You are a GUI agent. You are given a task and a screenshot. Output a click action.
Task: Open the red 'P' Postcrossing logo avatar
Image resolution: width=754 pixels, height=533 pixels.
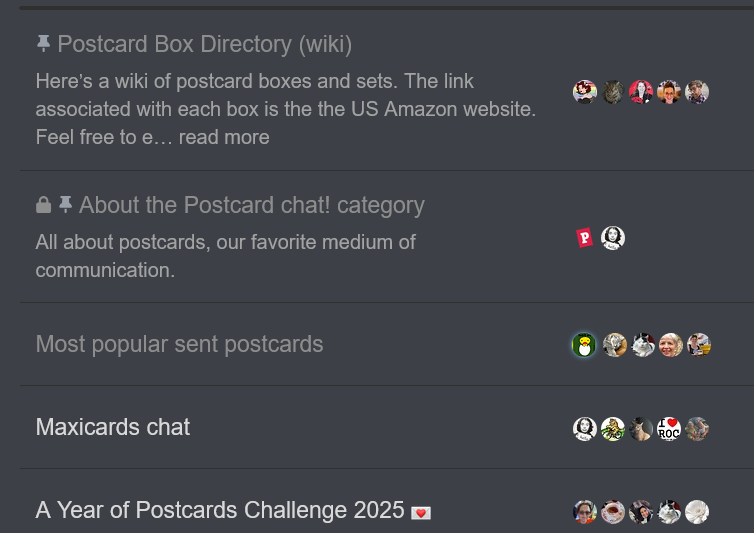585,238
